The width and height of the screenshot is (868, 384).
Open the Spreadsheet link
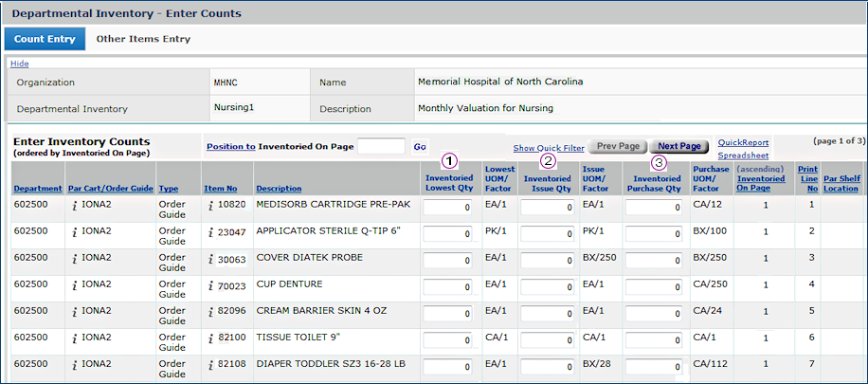743,155
